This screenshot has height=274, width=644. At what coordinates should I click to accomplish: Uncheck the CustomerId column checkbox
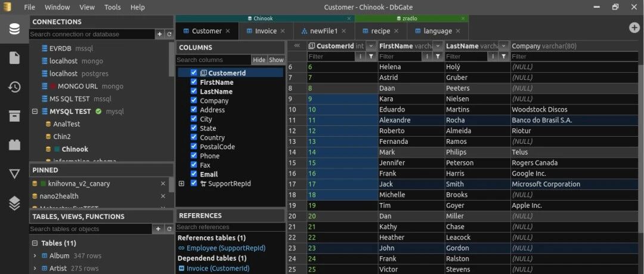[x=194, y=73]
